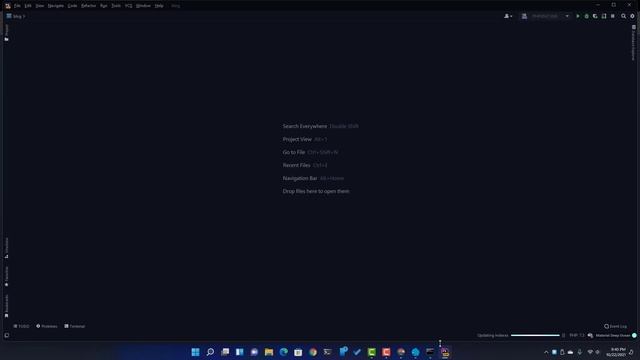Click Material Deep Ocean theme switcher
Screen dimensions: 640x360
(x=613, y=336)
